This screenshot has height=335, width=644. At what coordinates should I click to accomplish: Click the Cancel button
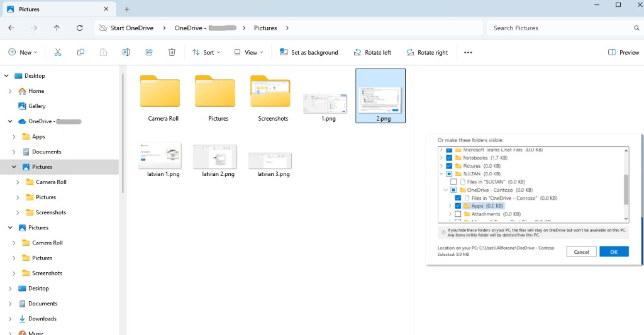pyautogui.click(x=581, y=251)
